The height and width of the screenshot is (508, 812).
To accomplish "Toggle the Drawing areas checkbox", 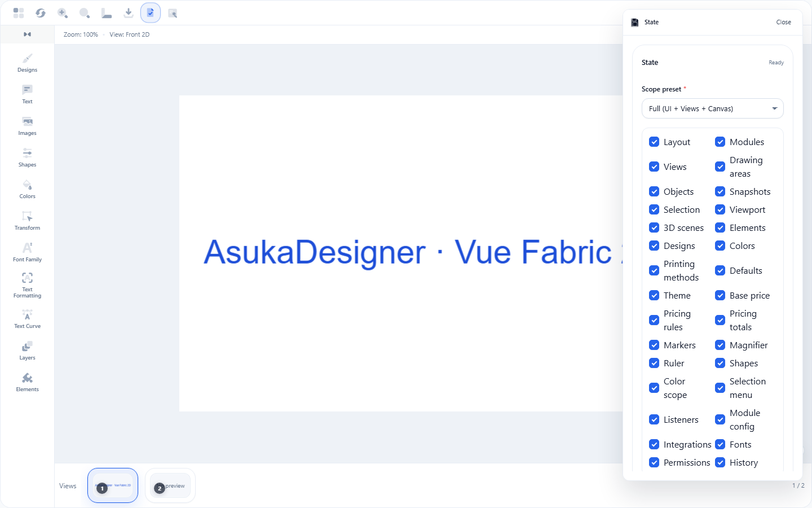I will tap(720, 167).
